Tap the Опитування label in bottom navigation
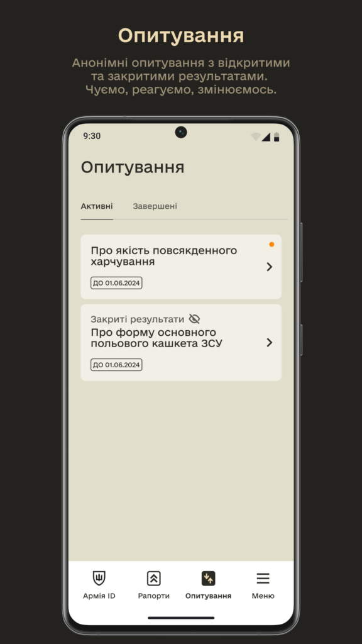Image resolution: width=362 pixels, height=644 pixels. coord(208,596)
